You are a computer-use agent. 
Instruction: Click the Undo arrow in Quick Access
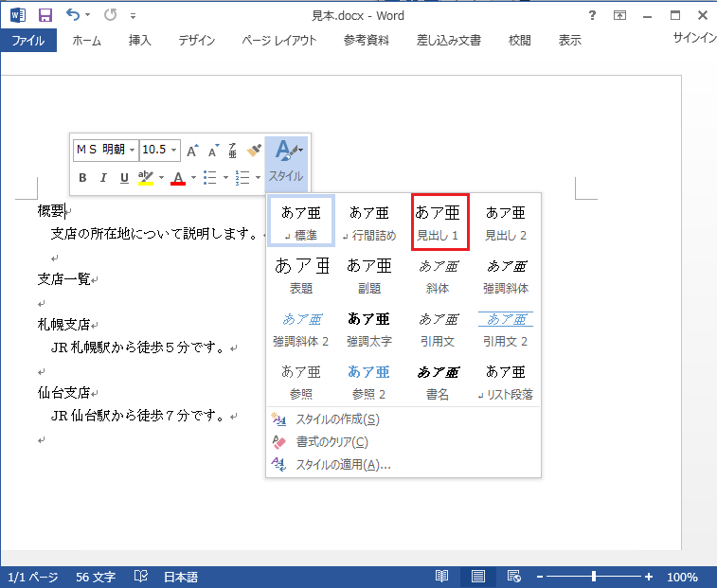click(73, 15)
